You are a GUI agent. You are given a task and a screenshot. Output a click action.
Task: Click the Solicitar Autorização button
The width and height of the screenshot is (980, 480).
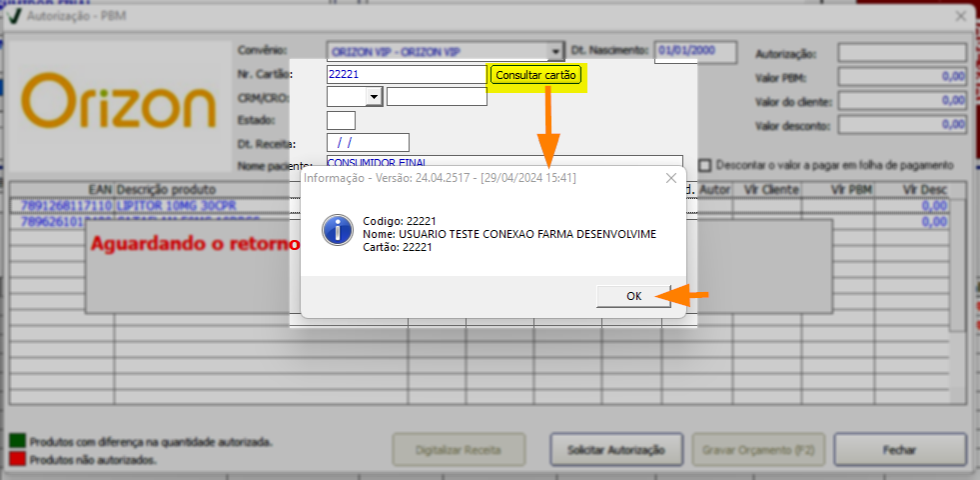click(x=616, y=450)
